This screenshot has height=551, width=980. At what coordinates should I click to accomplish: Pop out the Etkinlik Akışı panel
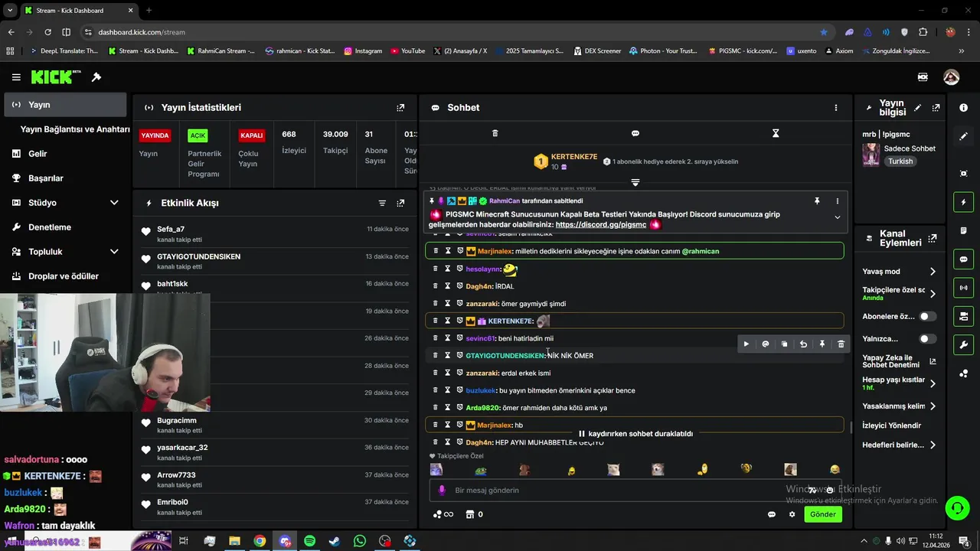coord(400,203)
